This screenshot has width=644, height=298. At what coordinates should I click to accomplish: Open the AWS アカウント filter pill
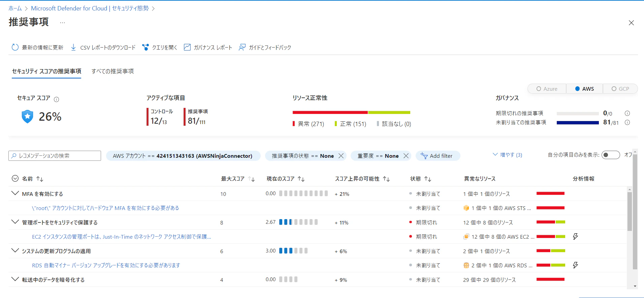pyautogui.click(x=183, y=156)
